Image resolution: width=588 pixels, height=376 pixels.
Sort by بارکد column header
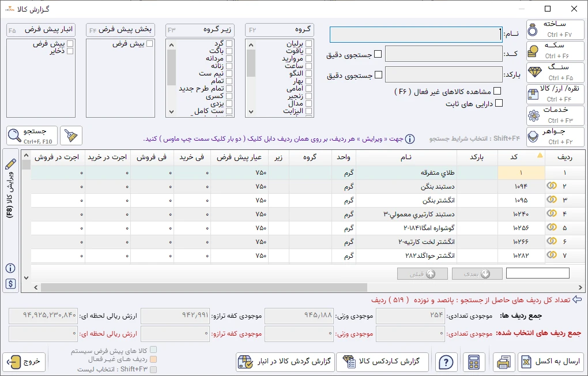(477, 157)
